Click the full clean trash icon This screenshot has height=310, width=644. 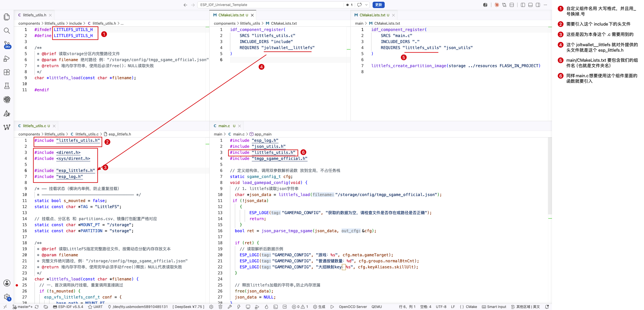tap(220, 307)
